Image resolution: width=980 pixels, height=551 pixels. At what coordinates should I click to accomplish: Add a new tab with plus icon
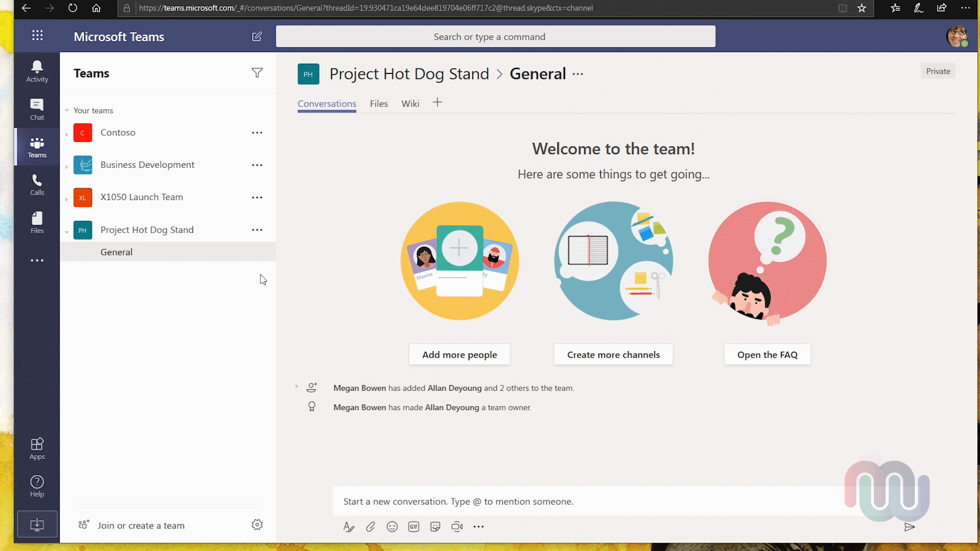(437, 103)
